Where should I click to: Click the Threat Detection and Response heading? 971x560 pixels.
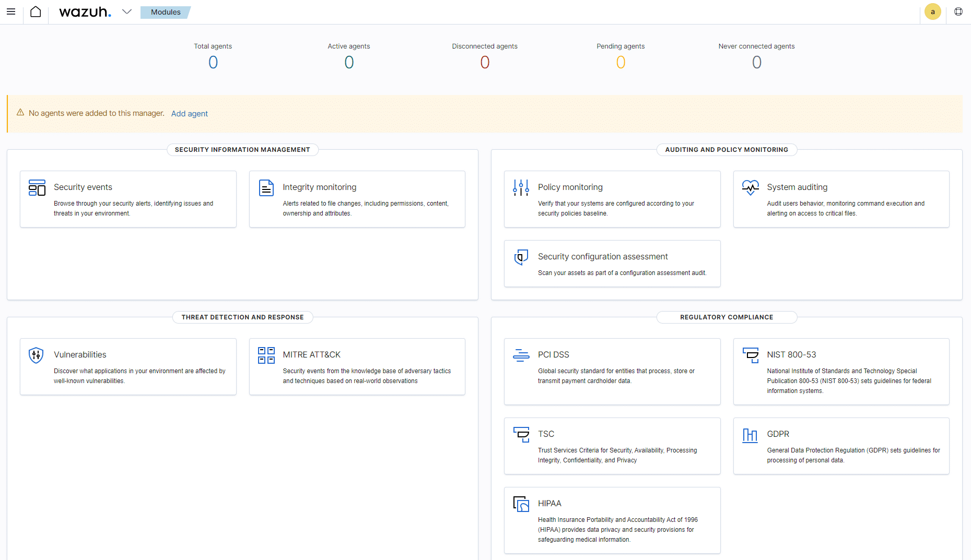(x=242, y=317)
